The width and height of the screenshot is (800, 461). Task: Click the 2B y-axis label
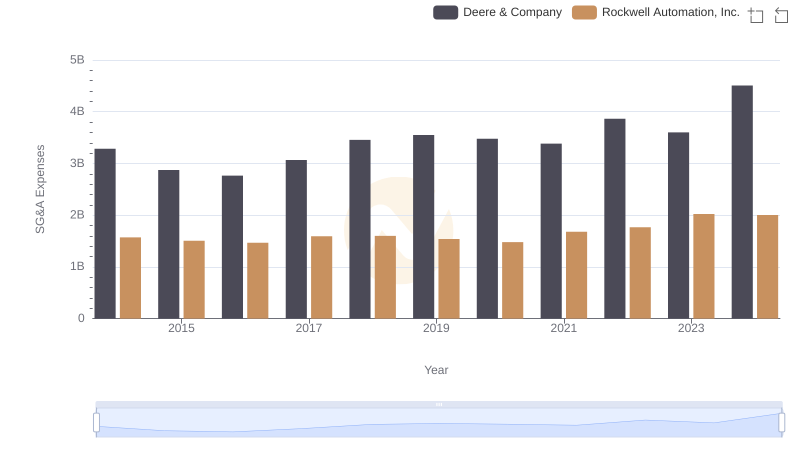point(78,215)
